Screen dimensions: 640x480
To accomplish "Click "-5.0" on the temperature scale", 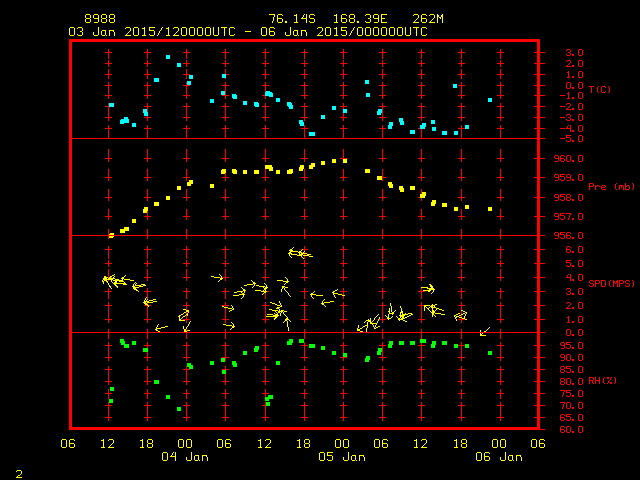I will click(x=572, y=139).
